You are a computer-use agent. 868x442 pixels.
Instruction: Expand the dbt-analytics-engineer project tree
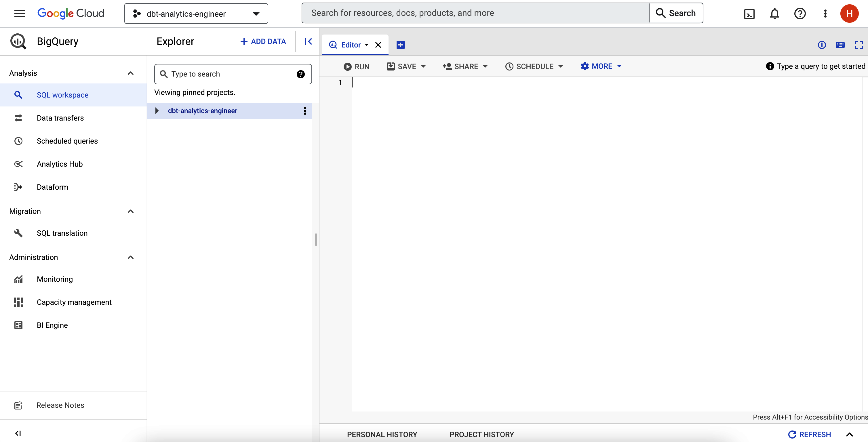(157, 110)
